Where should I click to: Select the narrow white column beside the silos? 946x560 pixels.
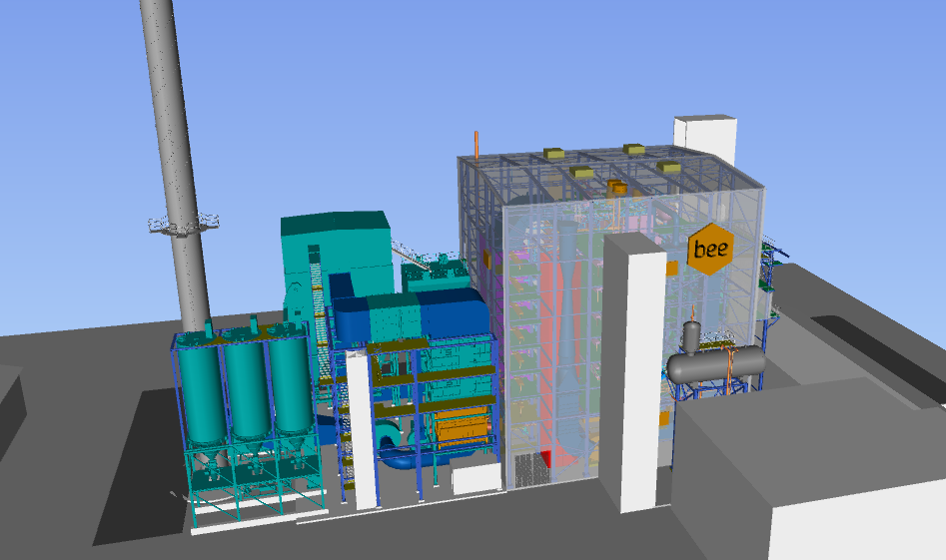pos(360,429)
